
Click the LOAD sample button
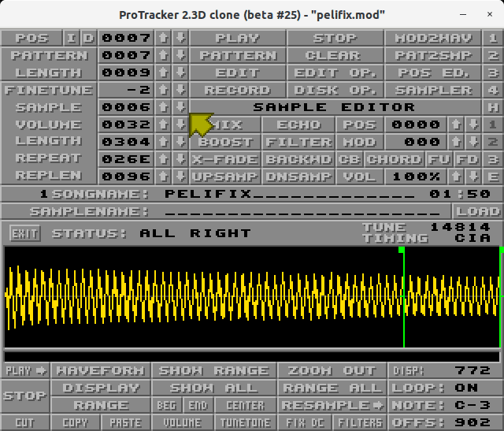coord(478,211)
